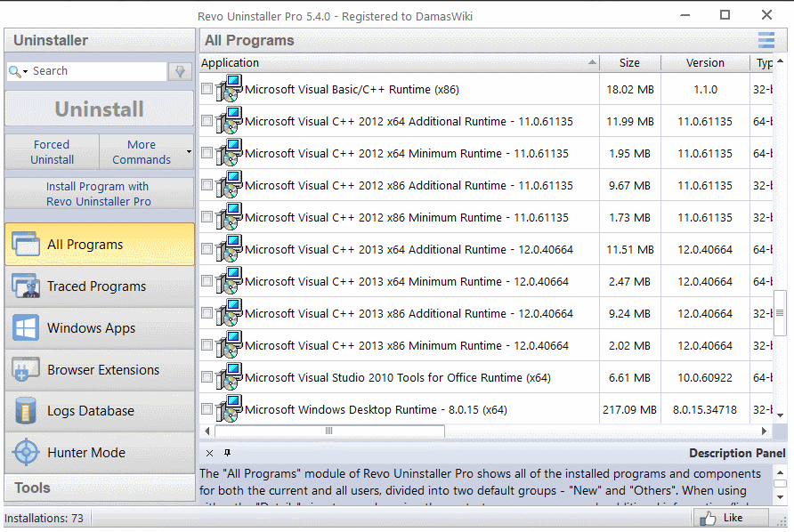
Task: Check Visual C++ 2013 x64 Additional Runtime checkbox
Action: click(207, 248)
